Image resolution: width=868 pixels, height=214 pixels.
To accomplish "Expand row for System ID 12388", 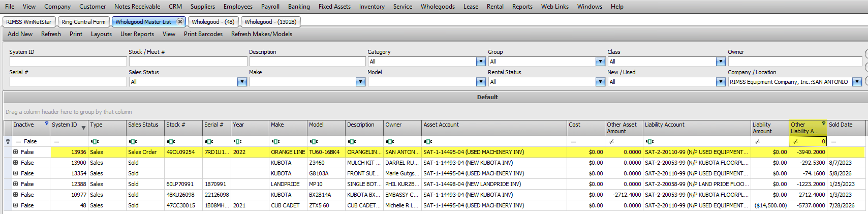I will 16,184.
